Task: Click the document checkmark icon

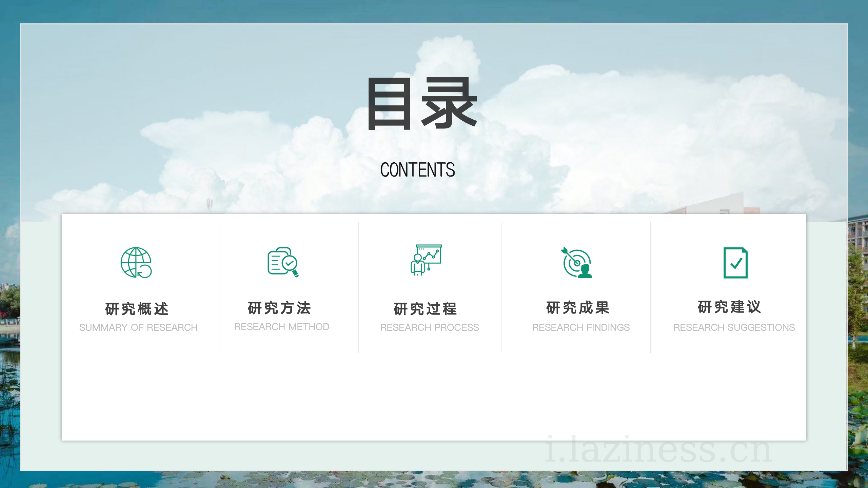Action: point(735,263)
